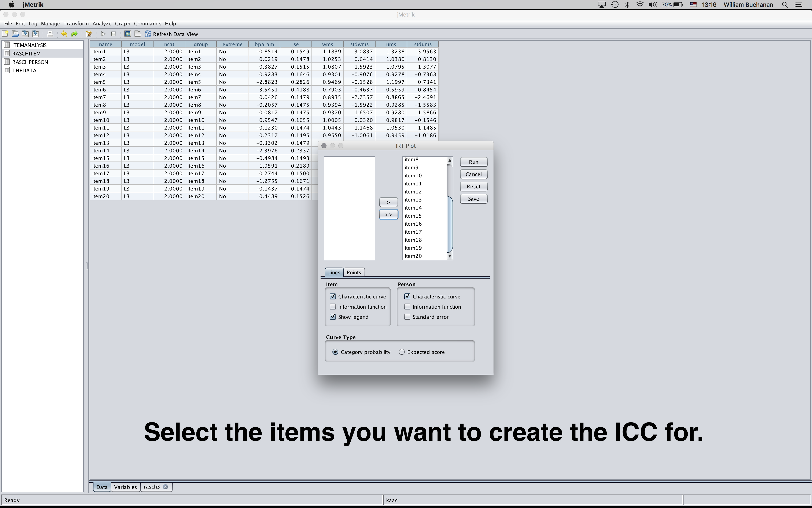Open the ITEMANALYSIS table in sidebar
Viewport: 812px width, 508px height.
(x=29, y=45)
